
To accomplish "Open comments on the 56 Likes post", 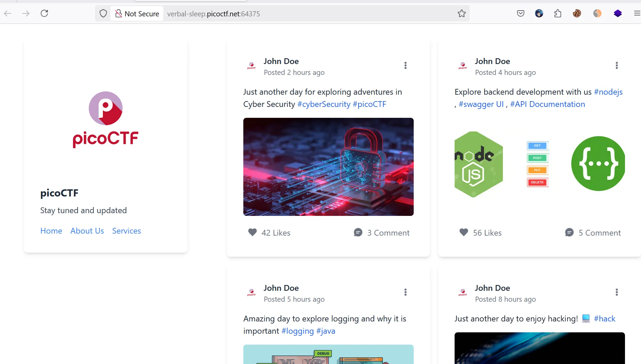I will 593,233.
